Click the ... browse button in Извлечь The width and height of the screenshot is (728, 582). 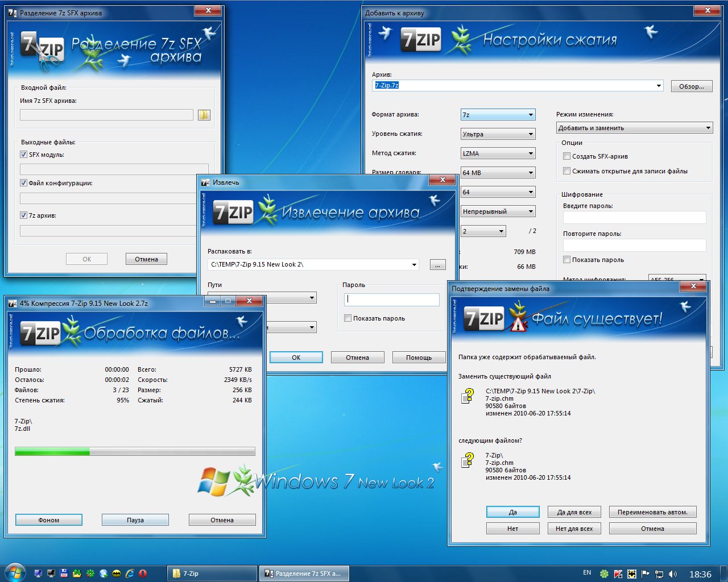pos(437,265)
